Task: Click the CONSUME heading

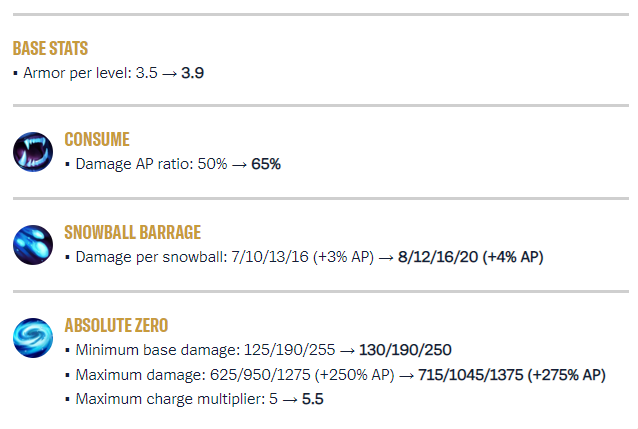Action: click(x=97, y=140)
